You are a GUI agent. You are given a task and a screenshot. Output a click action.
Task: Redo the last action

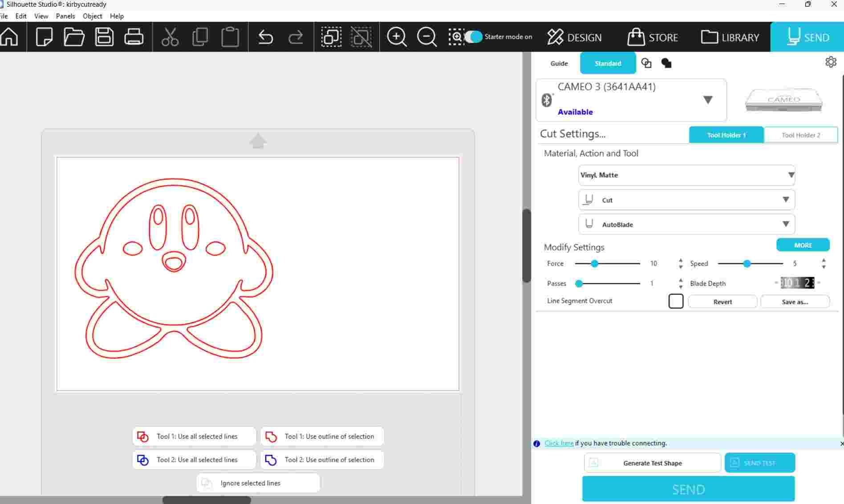[x=296, y=36]
